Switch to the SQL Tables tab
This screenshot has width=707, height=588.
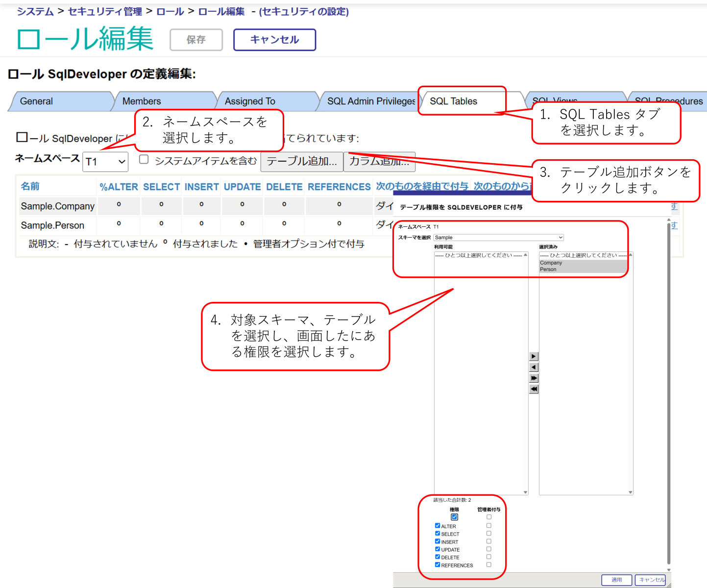click(x=453, y=101)
